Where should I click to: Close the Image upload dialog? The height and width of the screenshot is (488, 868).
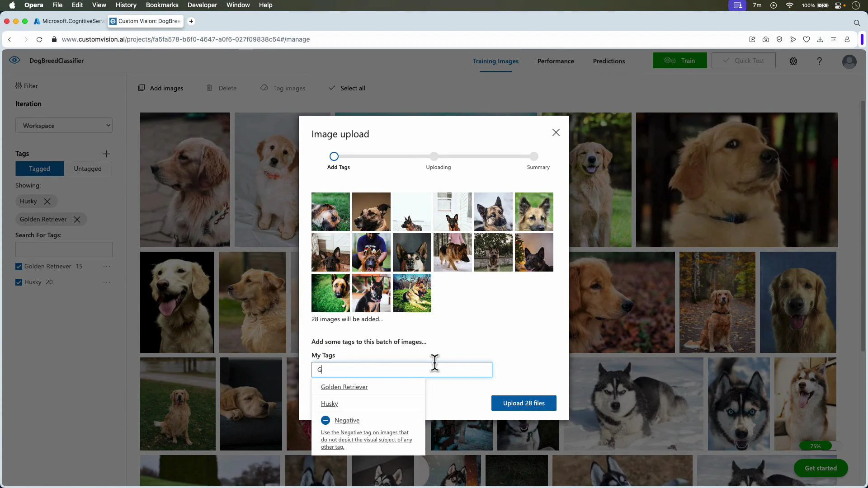tap(556, 132)
